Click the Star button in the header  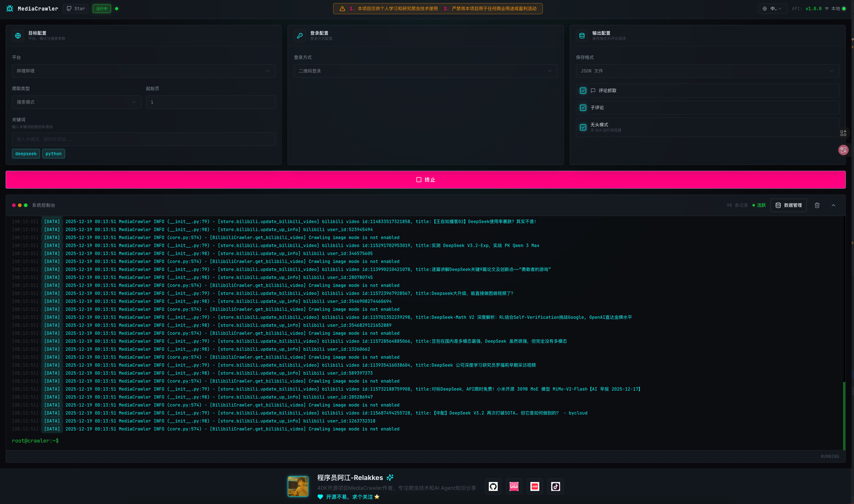(x=75, y=8)
